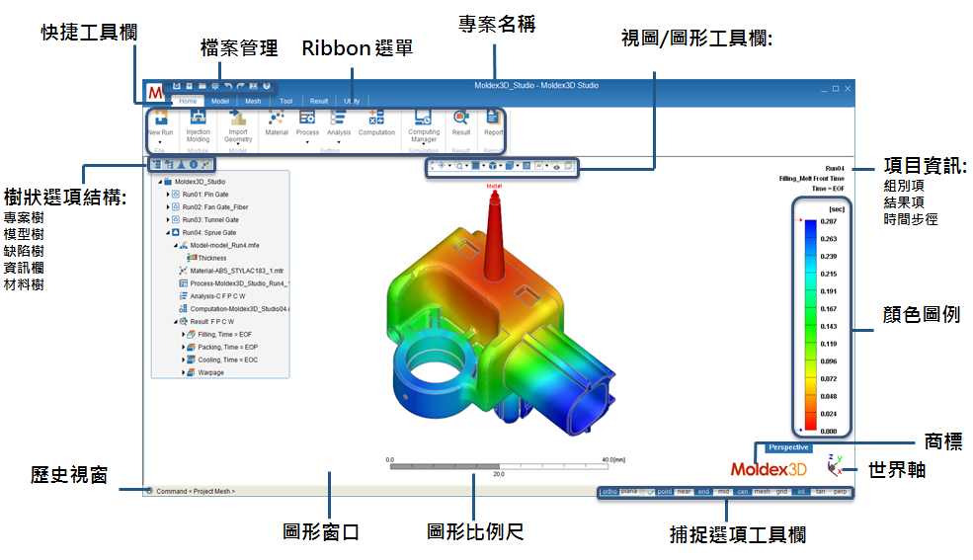Toggle grid snap option
The height and width of the screenshot is (560, 973).
782,492
